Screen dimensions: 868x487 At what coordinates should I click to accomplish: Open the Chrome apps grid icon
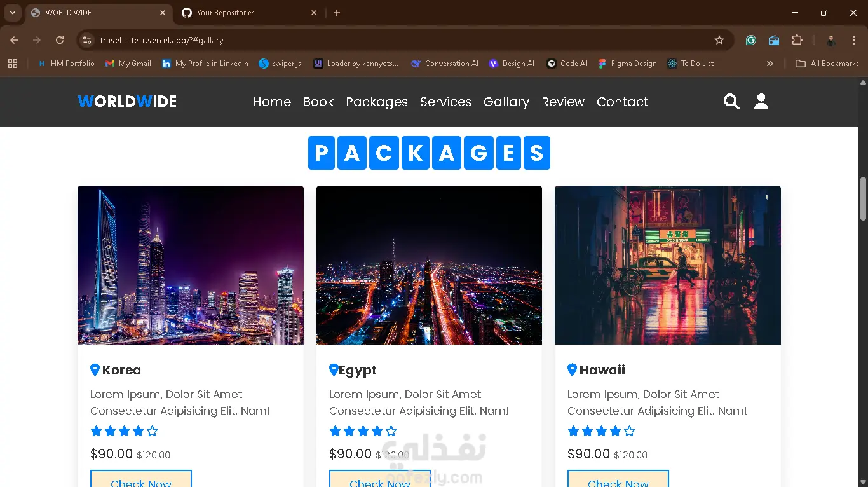tap(13, 64)
